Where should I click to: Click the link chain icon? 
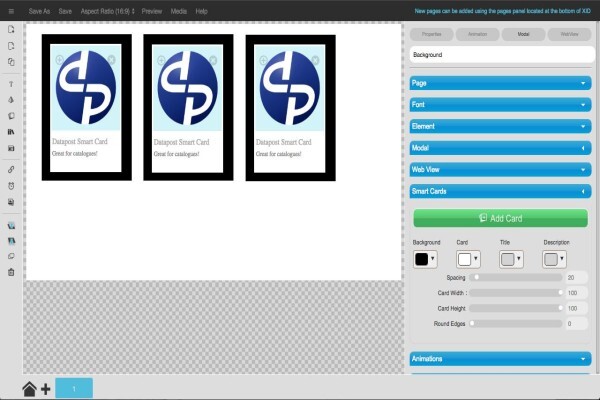tap(11, 169)
